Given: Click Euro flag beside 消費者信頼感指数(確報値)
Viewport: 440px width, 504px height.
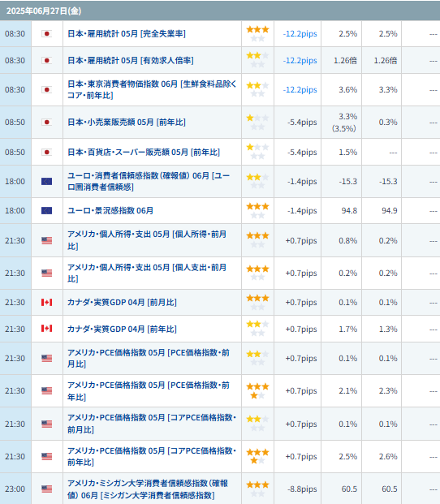Looking at the screenshot, I should (x=46, y=181).
